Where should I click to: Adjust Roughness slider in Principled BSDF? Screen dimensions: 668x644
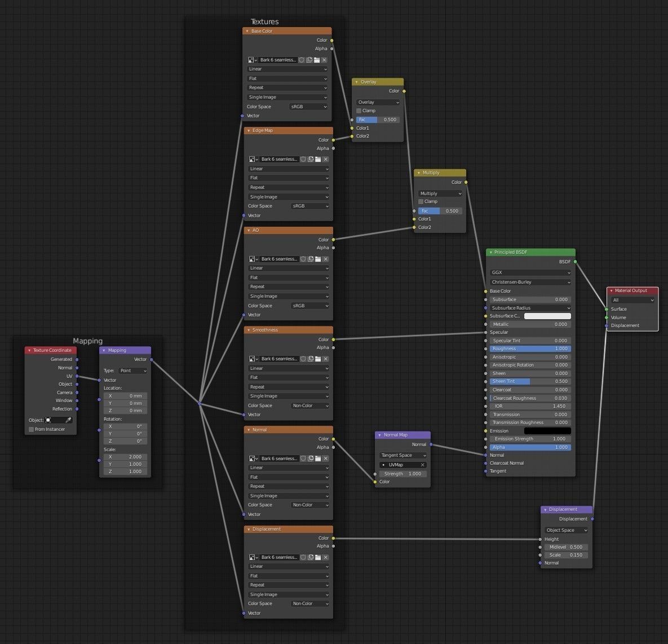point(530,349)
